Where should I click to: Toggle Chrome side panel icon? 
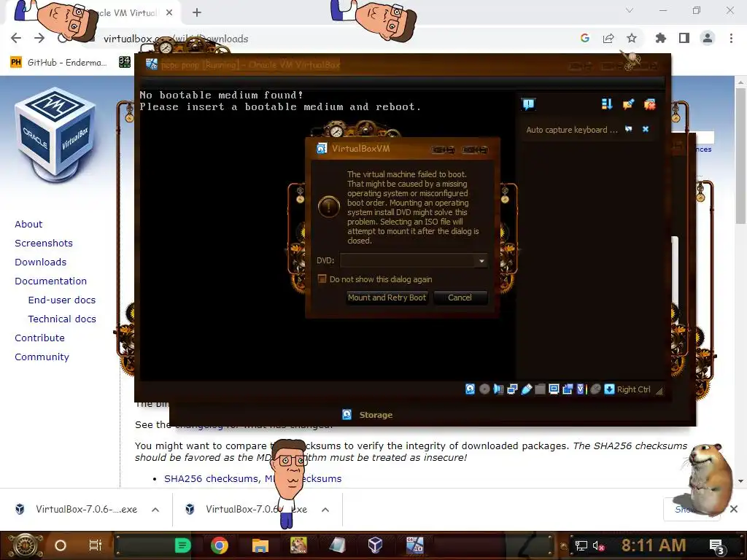pos(684,38)
